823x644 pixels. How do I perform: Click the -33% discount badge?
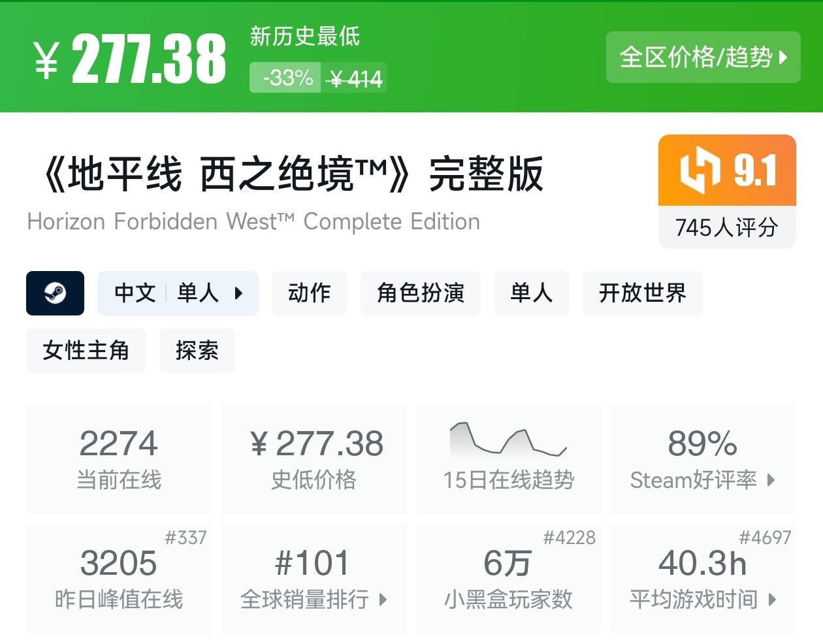point(285,78)
